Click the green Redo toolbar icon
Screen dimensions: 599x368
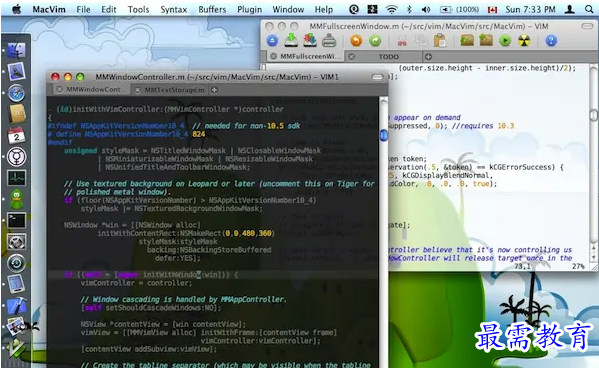(x=375, y=41)
